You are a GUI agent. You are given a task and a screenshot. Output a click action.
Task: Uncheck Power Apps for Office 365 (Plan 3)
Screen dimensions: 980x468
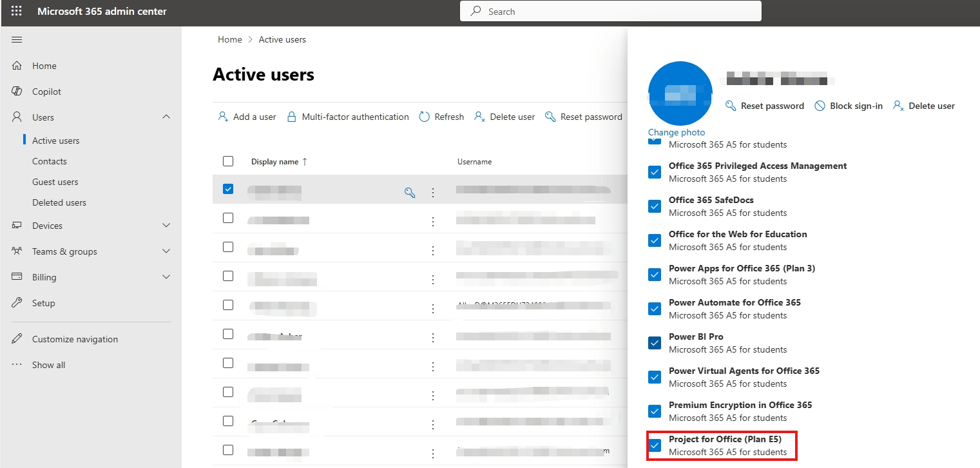655,275
